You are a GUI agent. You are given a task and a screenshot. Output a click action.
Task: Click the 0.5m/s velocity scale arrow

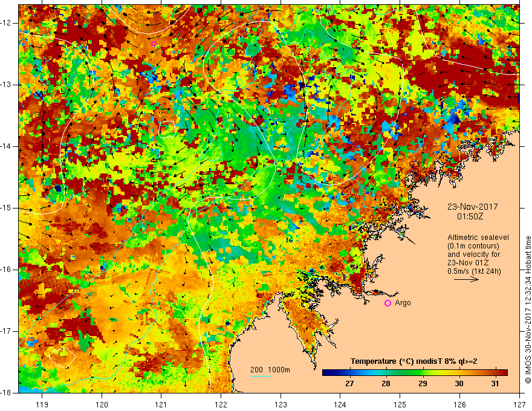pos(466,279)
